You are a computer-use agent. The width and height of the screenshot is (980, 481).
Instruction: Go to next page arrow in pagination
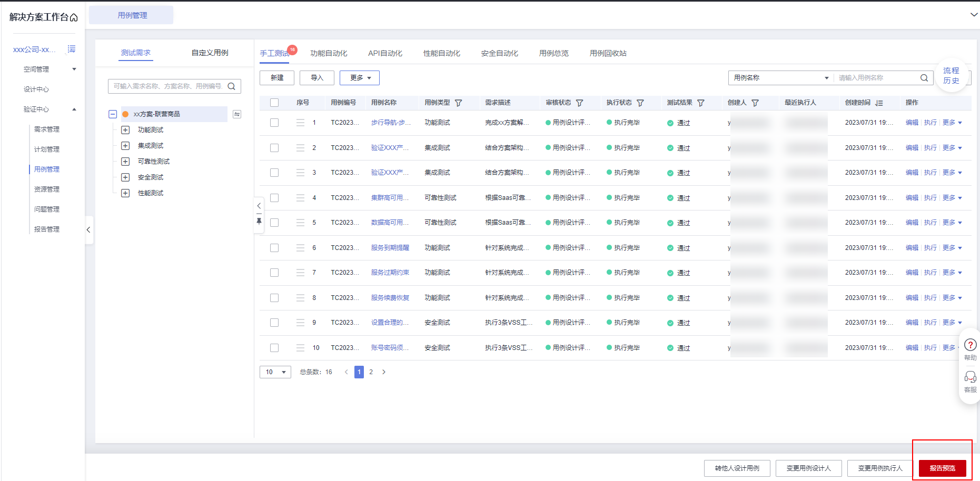(x=384, y=372)
